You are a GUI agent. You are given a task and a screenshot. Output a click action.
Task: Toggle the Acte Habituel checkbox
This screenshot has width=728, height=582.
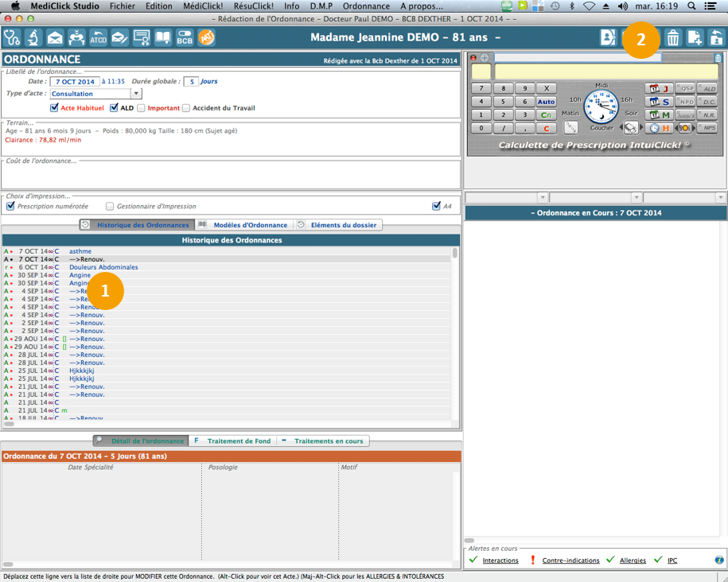click(54, 107)
